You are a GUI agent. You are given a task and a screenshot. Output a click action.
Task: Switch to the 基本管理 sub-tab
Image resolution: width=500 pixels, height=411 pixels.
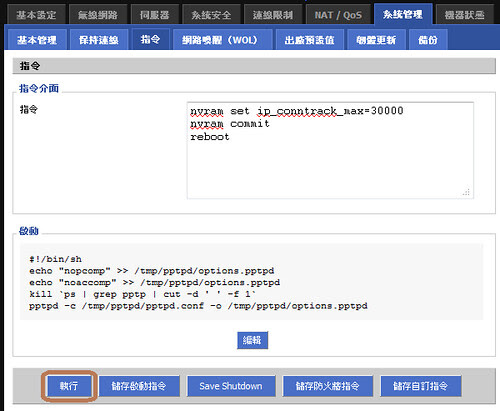[x=37, y=40]
